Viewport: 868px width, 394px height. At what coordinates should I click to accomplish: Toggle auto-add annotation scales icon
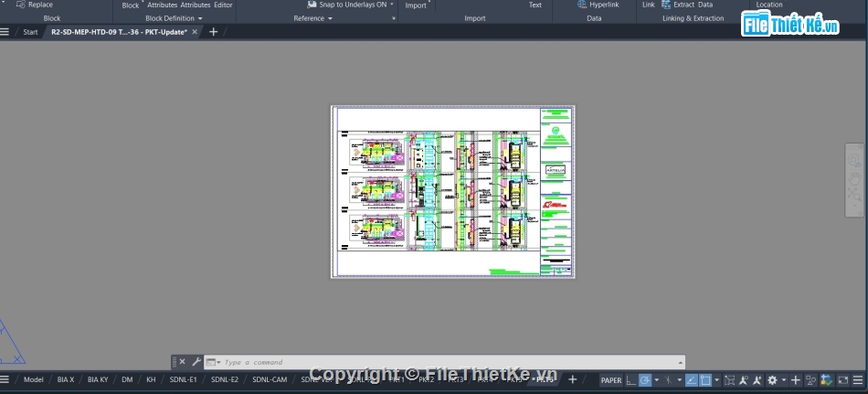pyautogui.click(x=757, y=380)
